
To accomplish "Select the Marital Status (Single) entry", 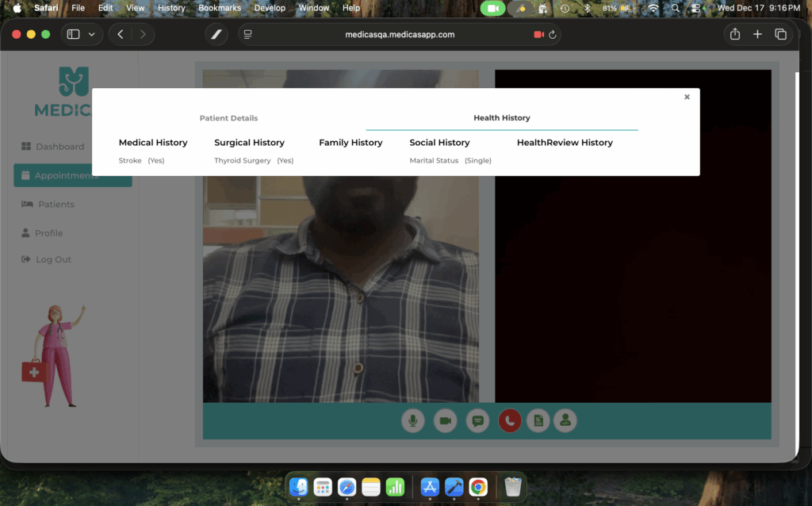I will tap(450, 160).
